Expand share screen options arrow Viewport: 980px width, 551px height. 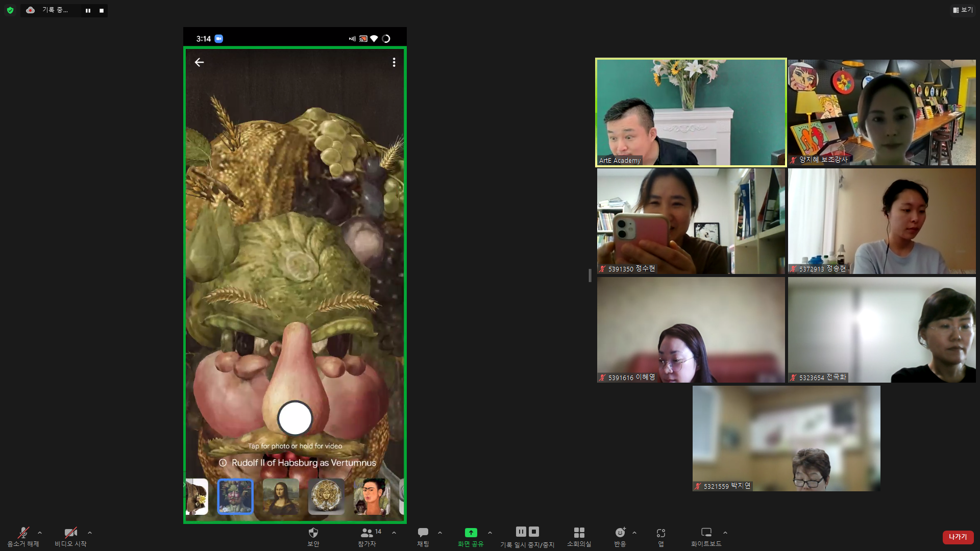click(490, 533)
